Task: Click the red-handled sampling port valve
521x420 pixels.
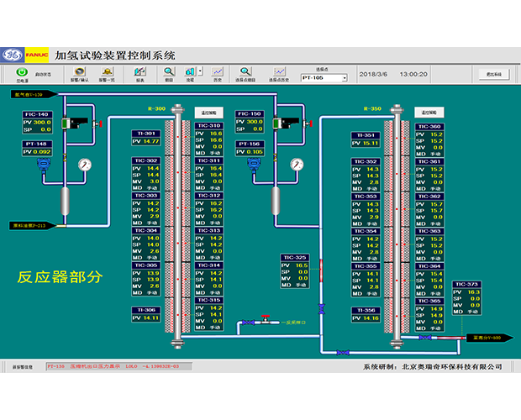Action: 266,320
